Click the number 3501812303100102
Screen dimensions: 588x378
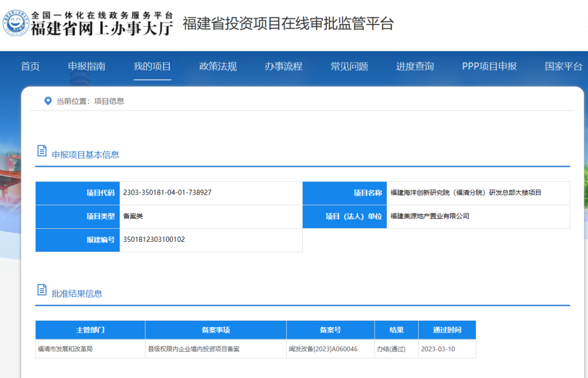pyautogui.click(x=154, y=240)
